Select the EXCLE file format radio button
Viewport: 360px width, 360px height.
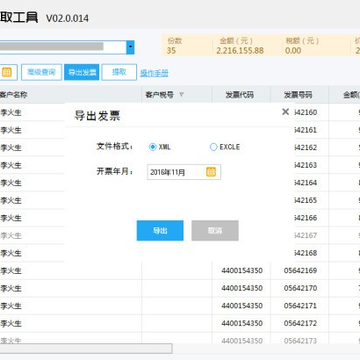click(213, 147)
